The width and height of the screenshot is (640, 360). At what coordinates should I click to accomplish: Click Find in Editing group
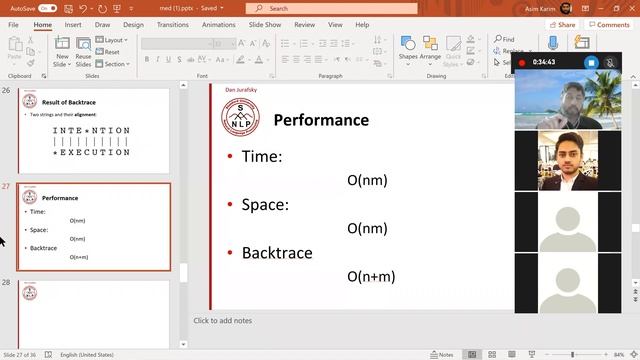click(504, 39)
